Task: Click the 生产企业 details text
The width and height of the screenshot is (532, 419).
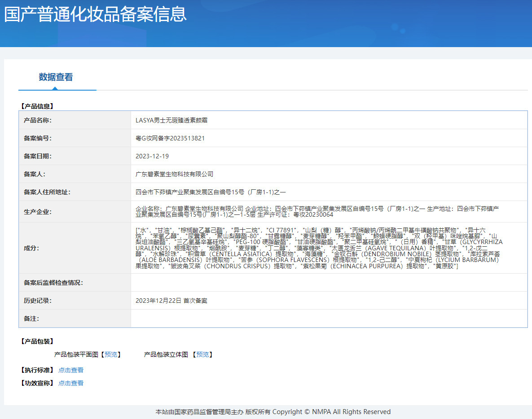Action: pyautogui.click(x=317, y=211)
